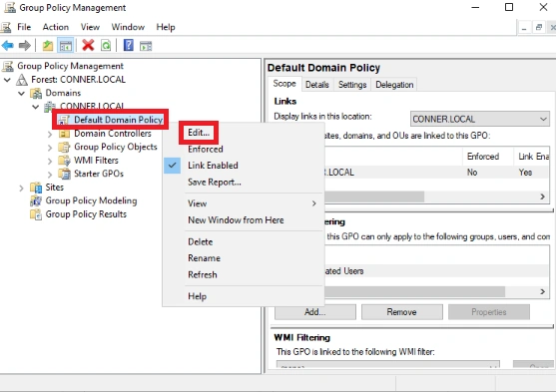The height and width of the screenshot is (392, 556).
Task: Click the MMC system icon left of File
Action: click(x=6, y=27)
